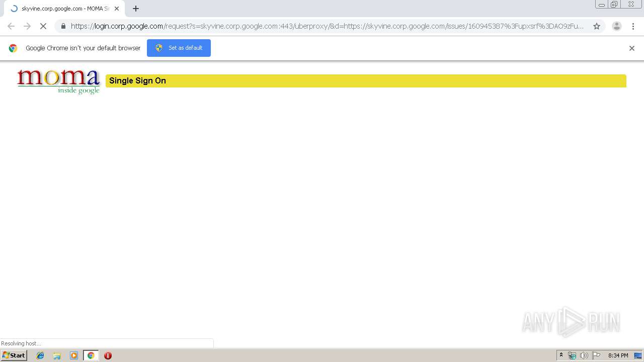Image resolution: width=644 pixels, height=362 pixels.
Task: Click Show desktop button in taskbar
Action: (x=638, y=355)
